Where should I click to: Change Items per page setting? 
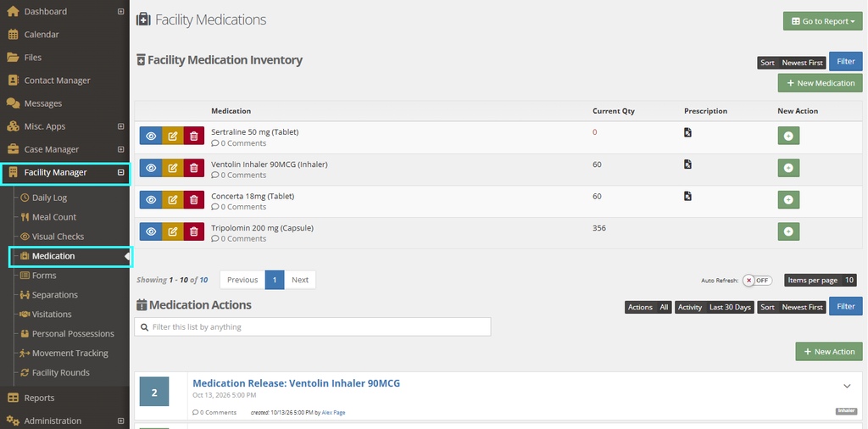(x=821, y=280)
